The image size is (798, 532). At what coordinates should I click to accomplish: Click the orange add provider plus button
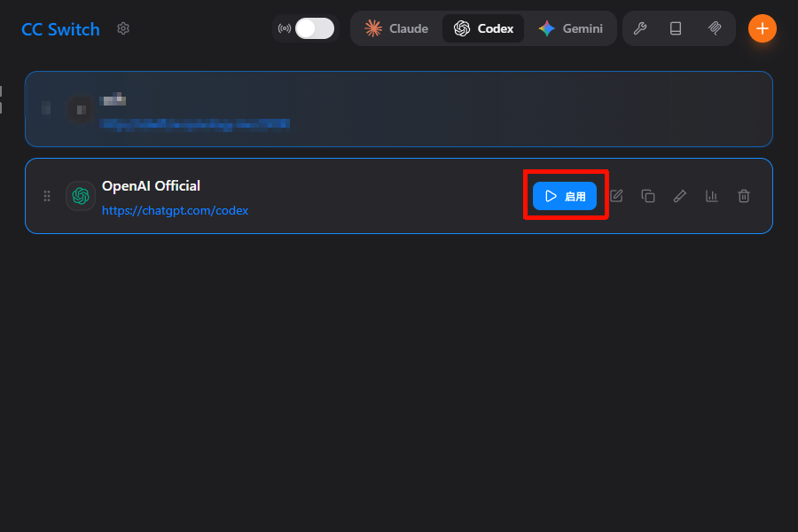[x=762, y=28]
